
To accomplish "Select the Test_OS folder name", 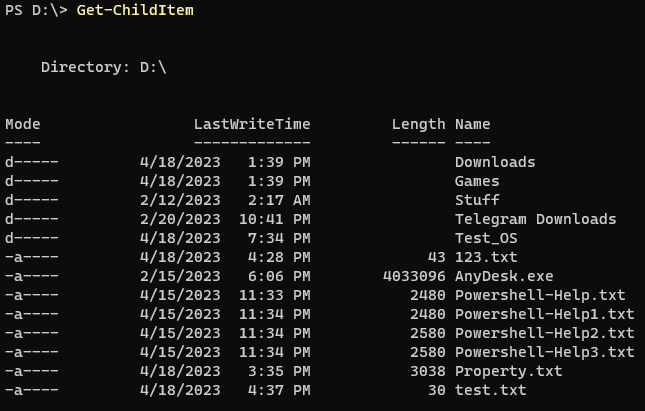I will [486, 238].
